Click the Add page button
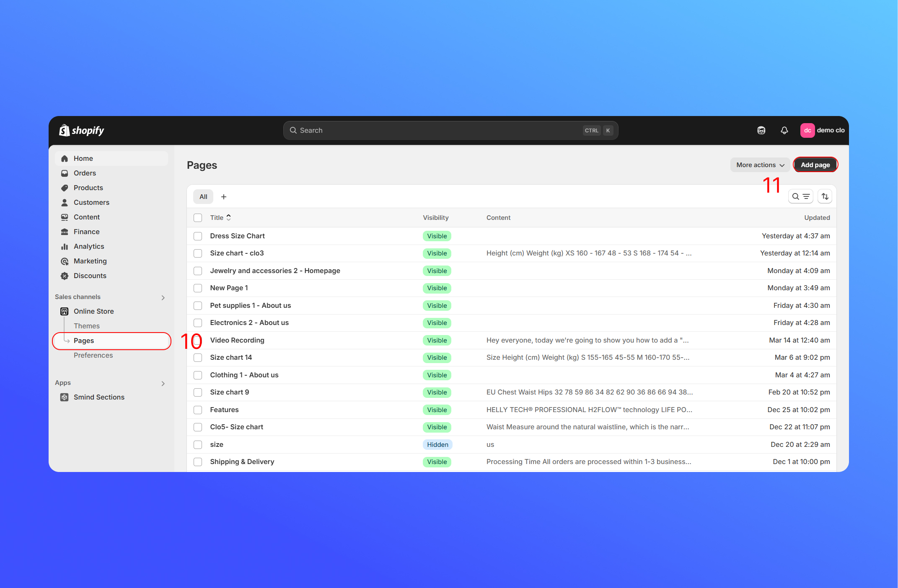This screenshot has width=898, height=588. [x=815, y=165]
